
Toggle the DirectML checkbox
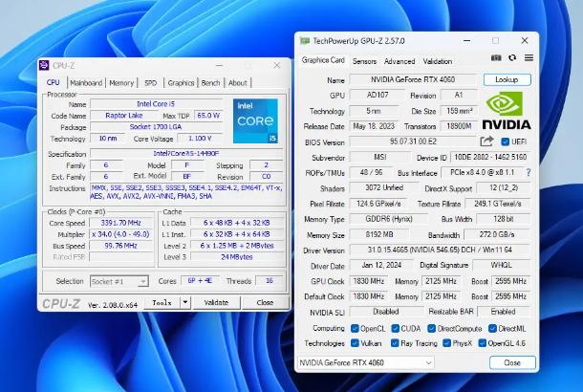click(x=492, y=328)
